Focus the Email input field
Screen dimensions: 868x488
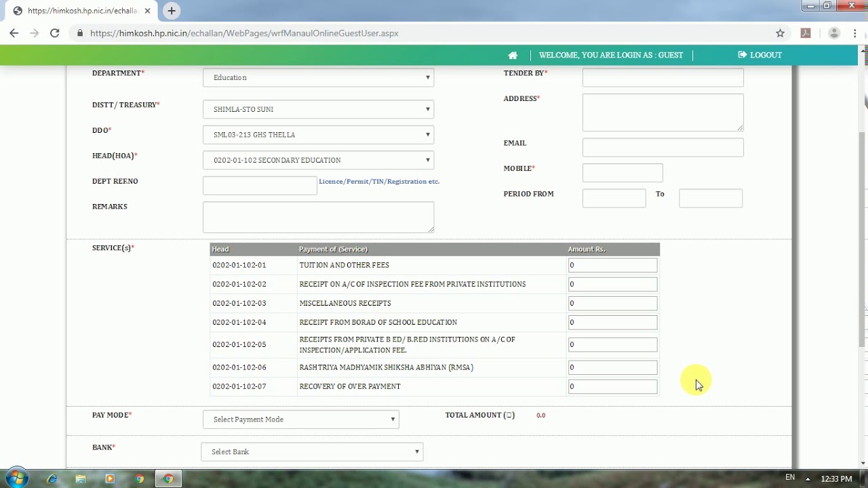(x=663, y=147)
